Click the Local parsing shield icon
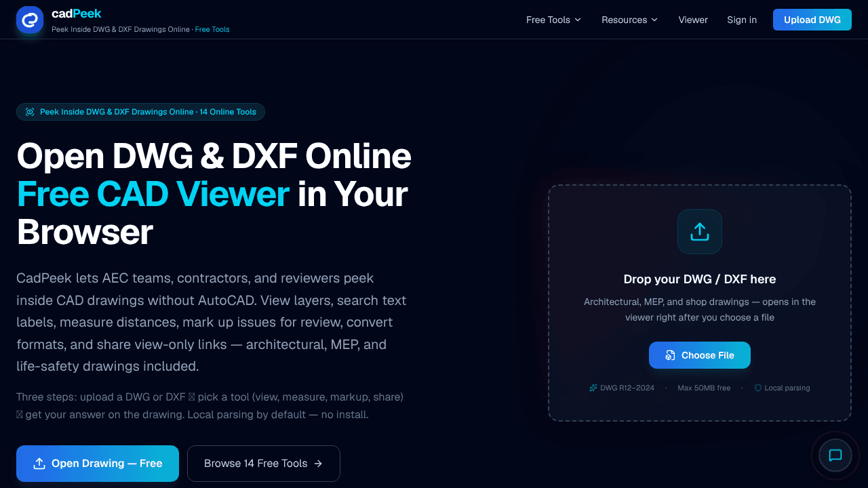Screen dimensions: 868x488 pyautogui.click(x=758, y=388)
